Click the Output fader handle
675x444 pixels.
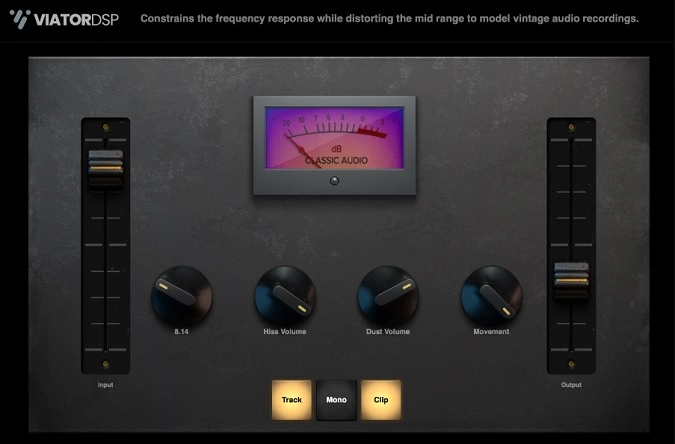point(571,280)
